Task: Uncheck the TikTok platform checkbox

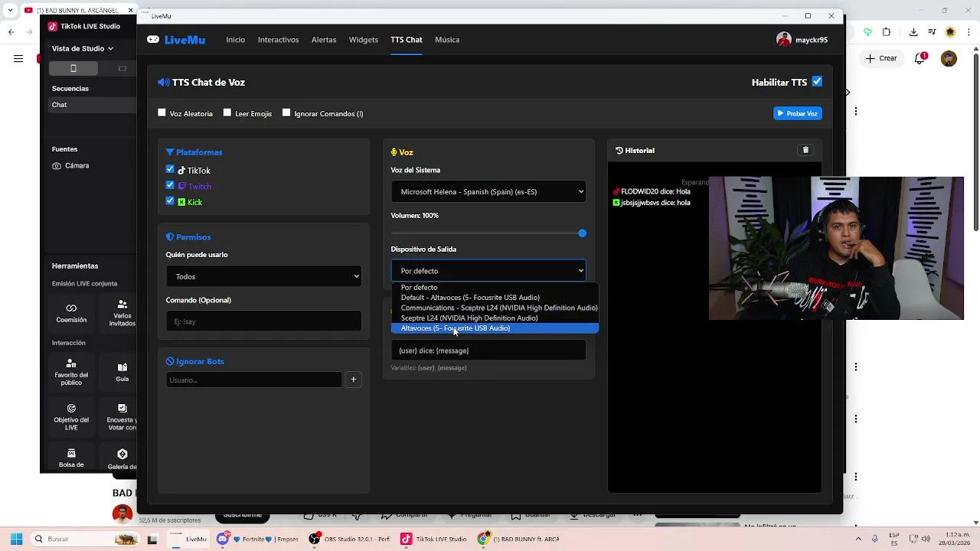Action: click(x=170, y=169)
